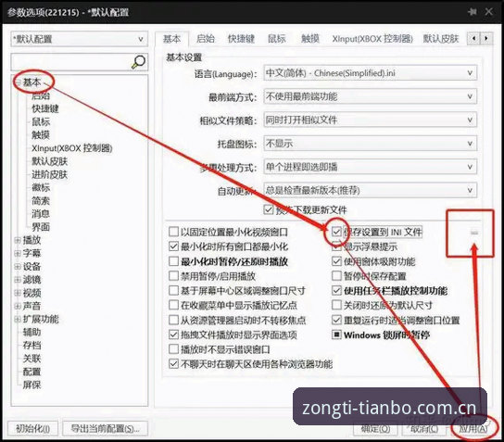Image resolution: width=504 pixels, height=442 pixels.
Task: Select 屏保 in the tree
Action: point(31,385)
